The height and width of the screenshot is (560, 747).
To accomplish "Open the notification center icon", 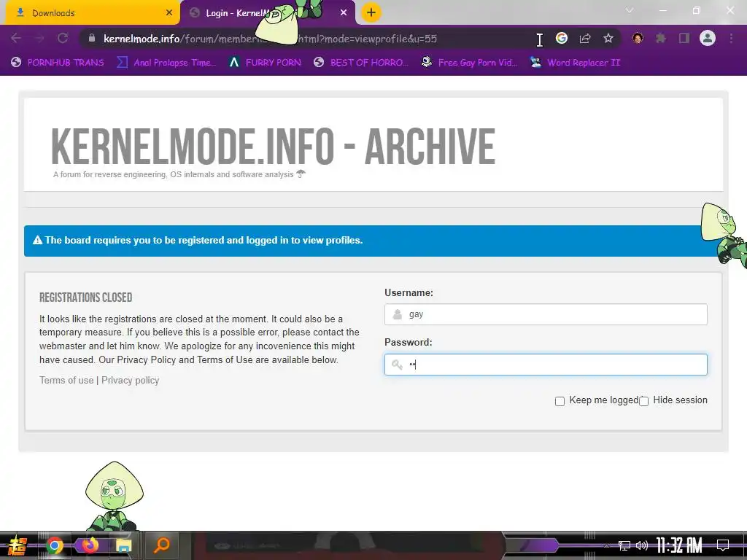I will tap(723, 545).
